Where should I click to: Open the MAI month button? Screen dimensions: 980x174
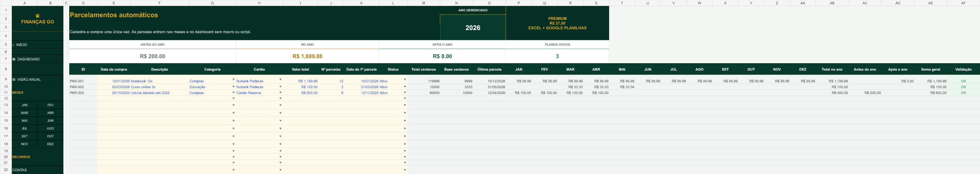click(x=25, y=121)
